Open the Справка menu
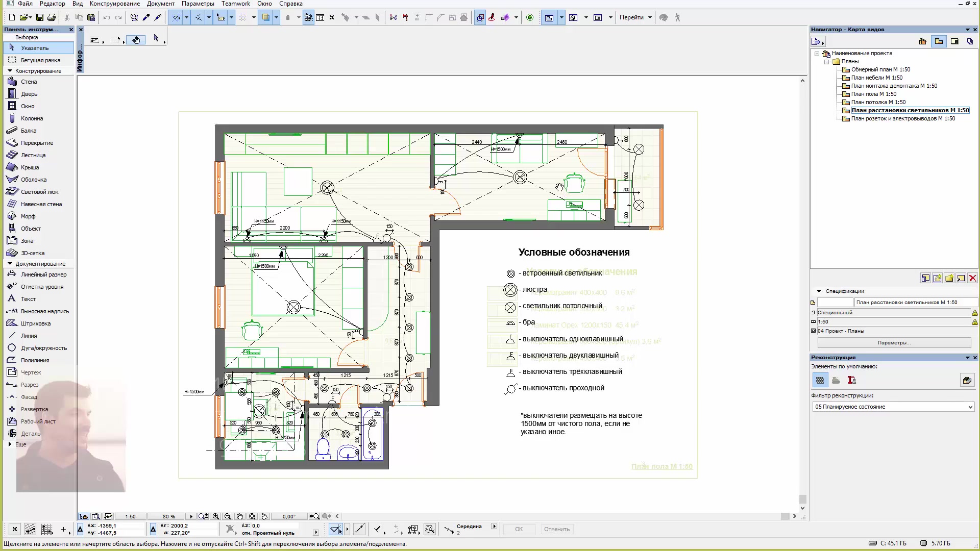980x551 pixels. pos(291,4)
